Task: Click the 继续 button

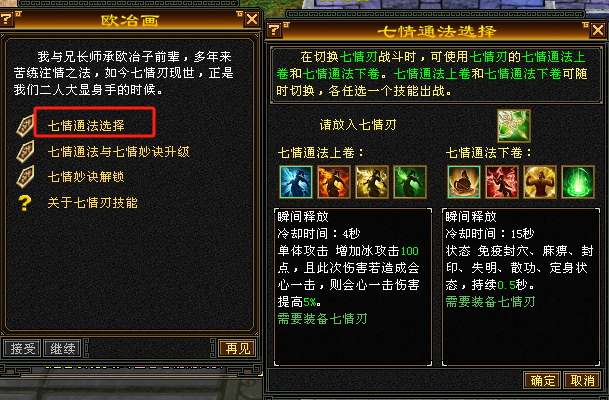Action: 63,348
